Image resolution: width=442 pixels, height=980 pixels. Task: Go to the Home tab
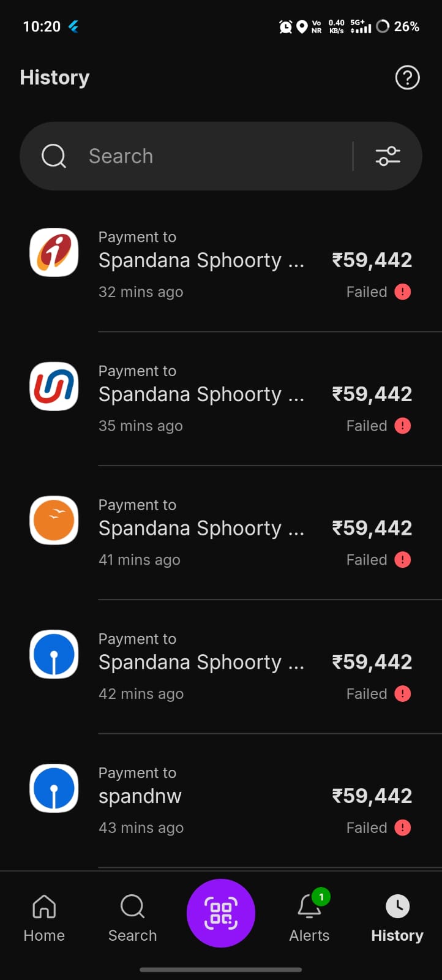click(x=44, y=918)
